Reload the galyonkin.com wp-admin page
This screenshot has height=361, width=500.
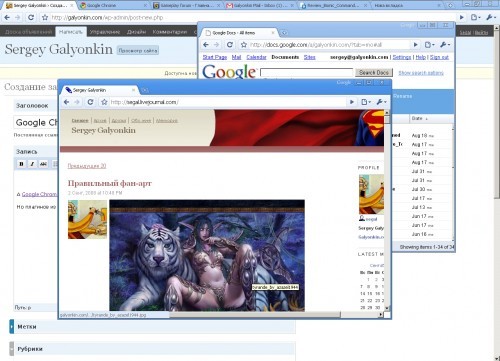[x=31, y=17]
